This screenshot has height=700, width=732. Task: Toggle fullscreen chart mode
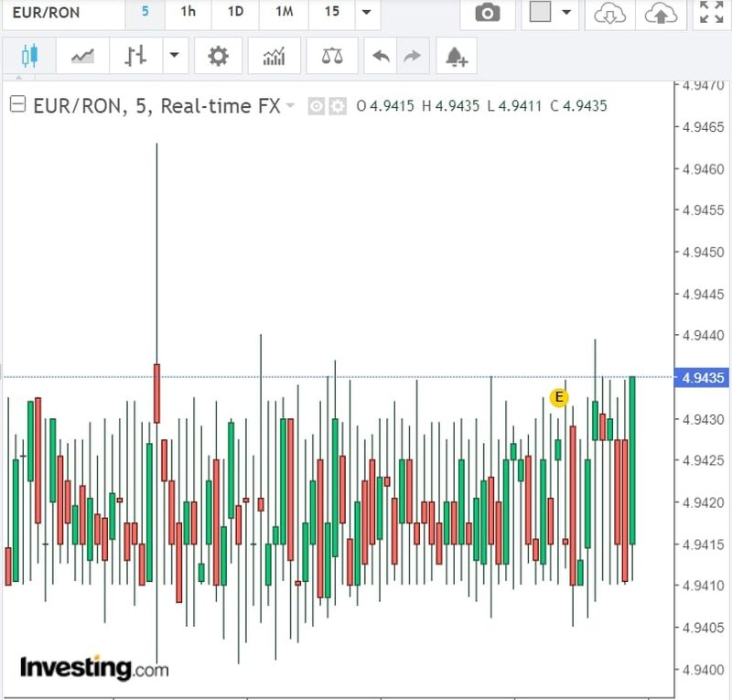(x=710, y=13)
